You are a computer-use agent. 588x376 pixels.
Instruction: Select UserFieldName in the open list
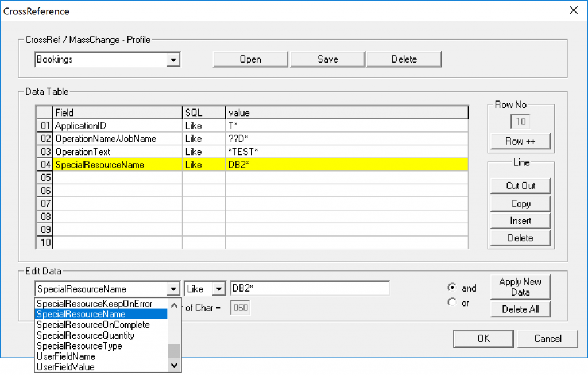point(65,356)
